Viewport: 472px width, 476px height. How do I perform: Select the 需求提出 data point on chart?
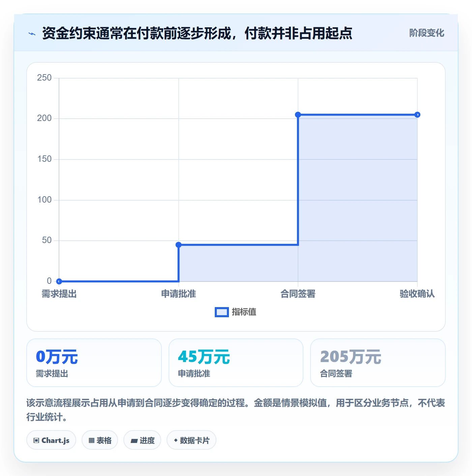(x=59, y=281)
